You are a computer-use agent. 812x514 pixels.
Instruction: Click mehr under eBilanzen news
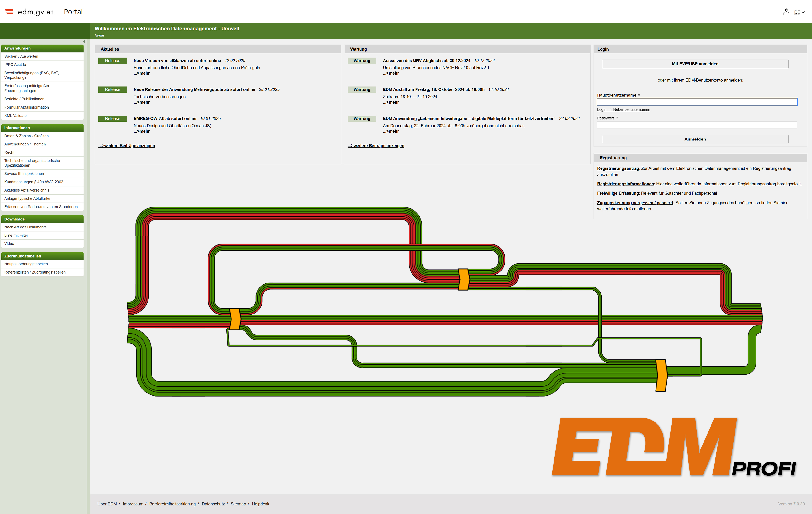[x=142, y=73]
